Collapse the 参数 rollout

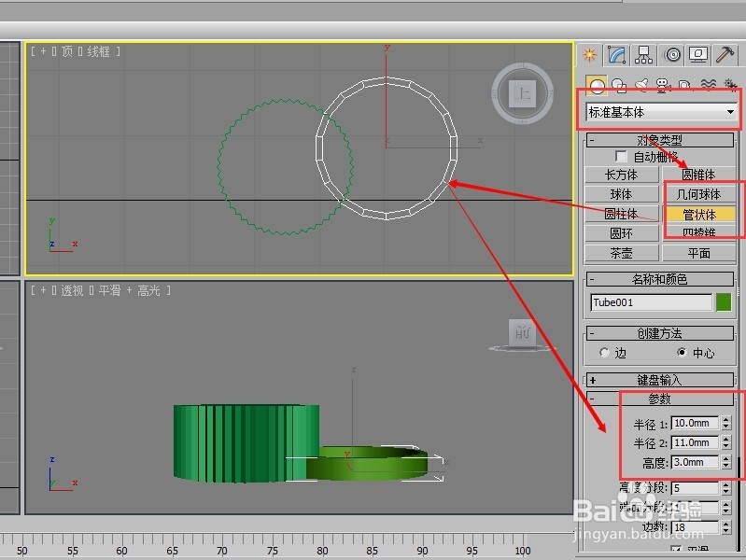coord(660,399)
